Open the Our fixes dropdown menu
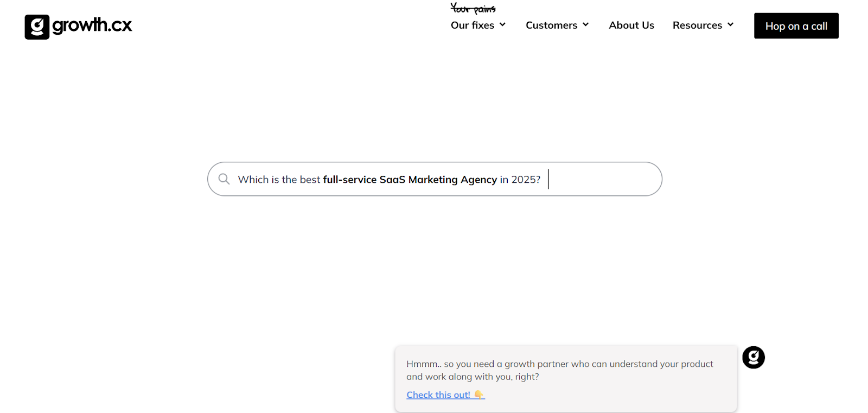868x413 pixels. [472, 24]
